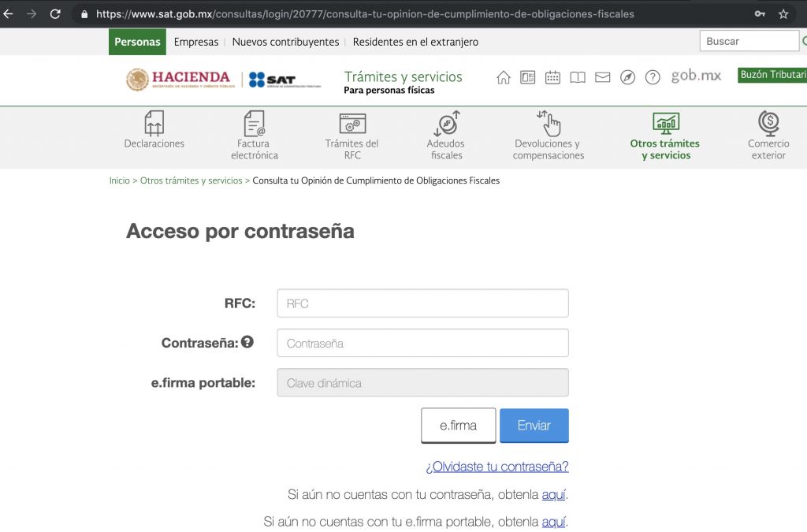Click the home icon in the header

pyautogui.click(x=503, y=77)
